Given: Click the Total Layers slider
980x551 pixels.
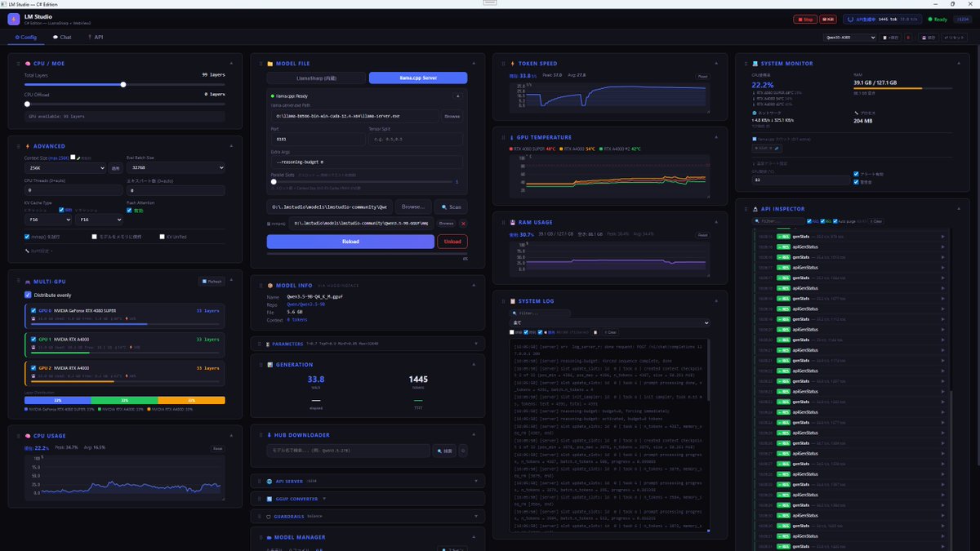Looking at the screenshot, I should pos(124,84).
